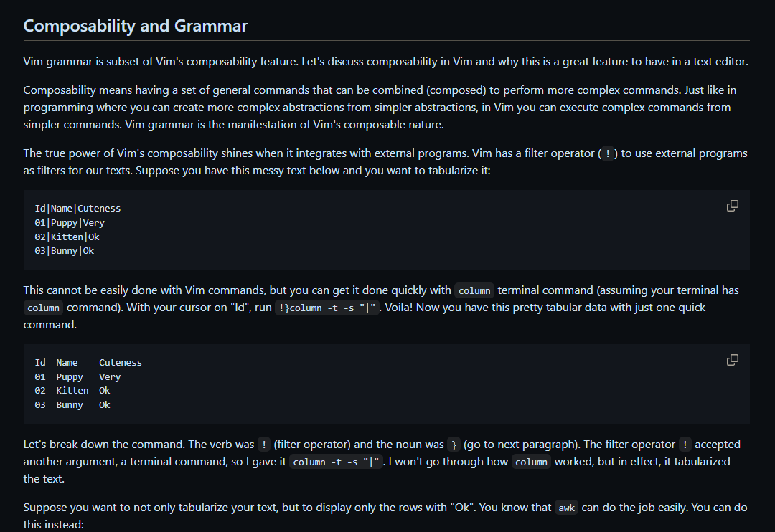Click inline "column" before "worked"
Viewport: 775px width, 532px height.
tap(531, 462)
